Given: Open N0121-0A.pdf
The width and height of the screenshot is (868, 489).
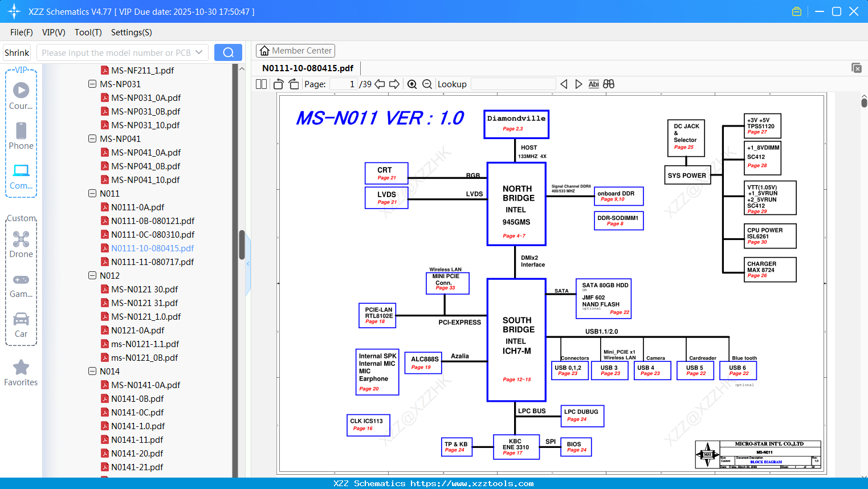Looking at the screenshot, I should click(x=137, y=330).
